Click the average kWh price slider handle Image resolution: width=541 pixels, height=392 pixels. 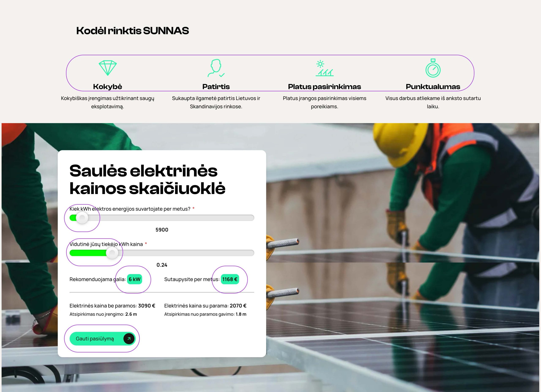(112, 253)
